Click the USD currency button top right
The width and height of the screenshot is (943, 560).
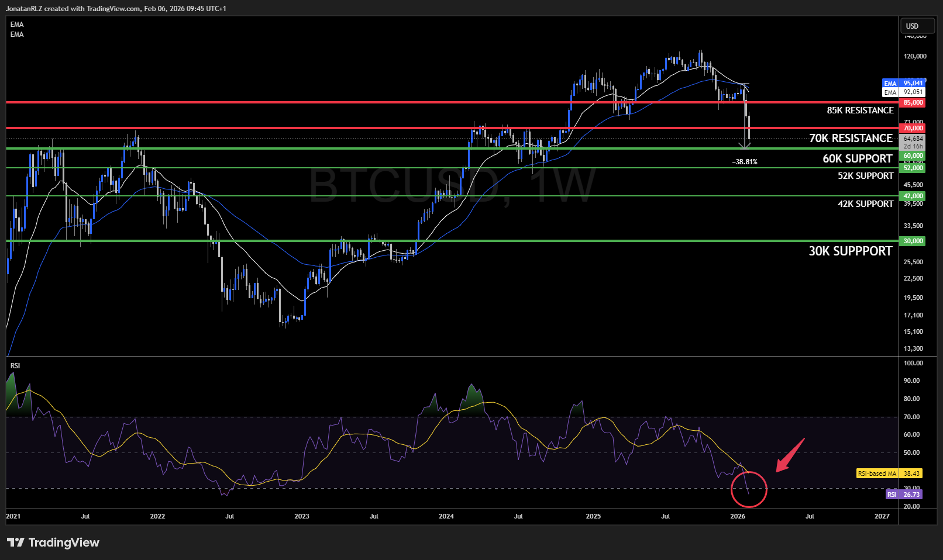(x=917, y=26)
